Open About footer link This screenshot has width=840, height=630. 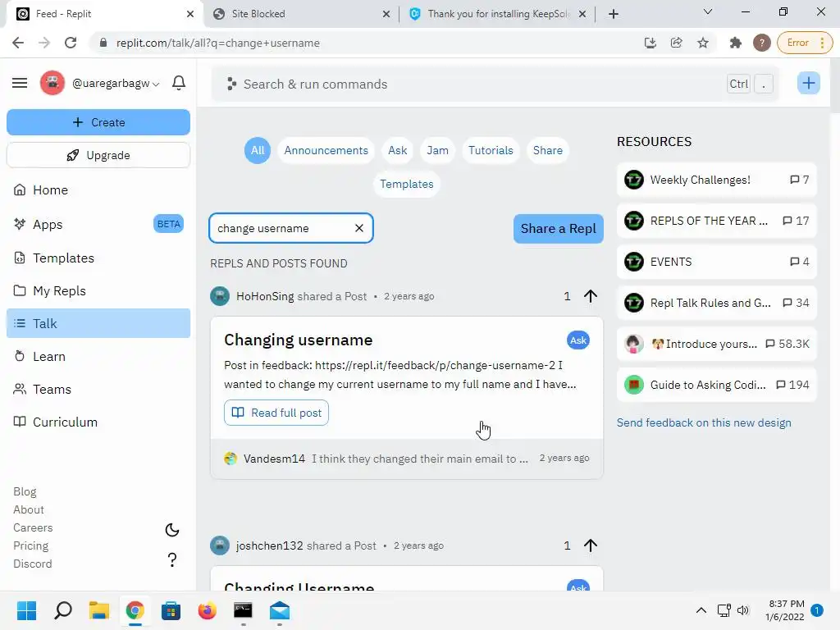[29, 509]
